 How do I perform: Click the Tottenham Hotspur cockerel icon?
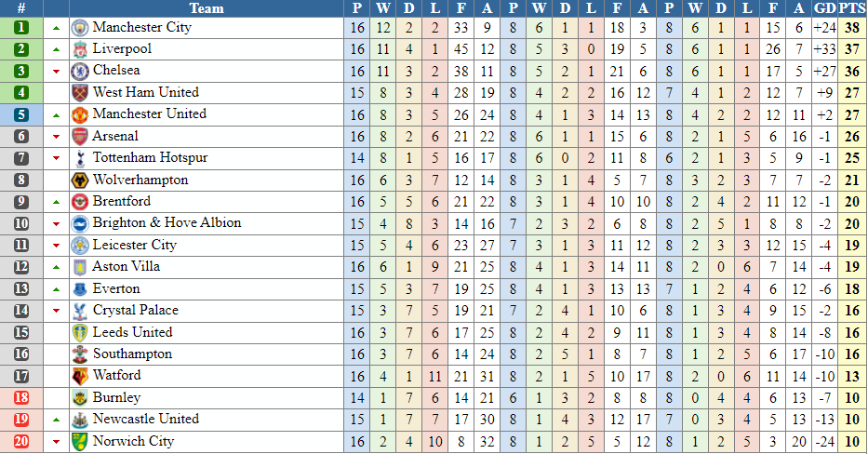[80, 158]
